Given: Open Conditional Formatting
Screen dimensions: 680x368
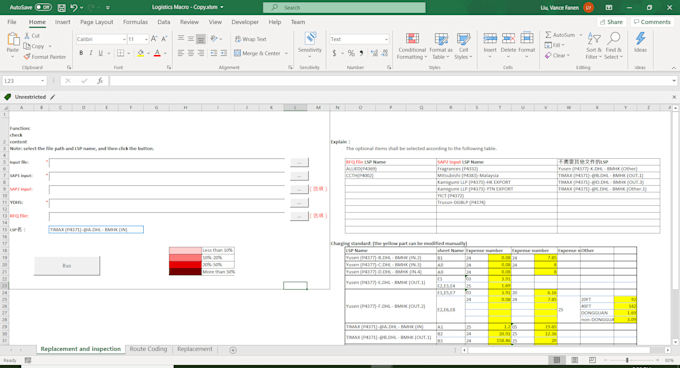Looking at the screenshot, I should click(x=412, y=46).
